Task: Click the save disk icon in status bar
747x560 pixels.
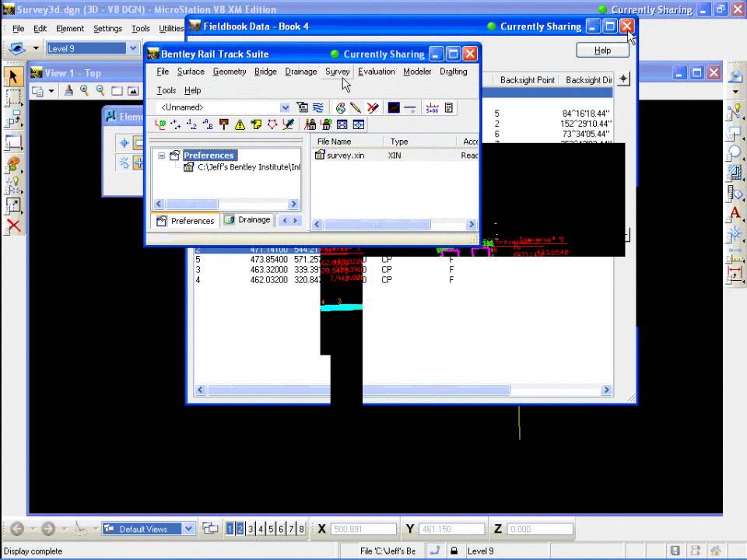Action: [675, 551]
